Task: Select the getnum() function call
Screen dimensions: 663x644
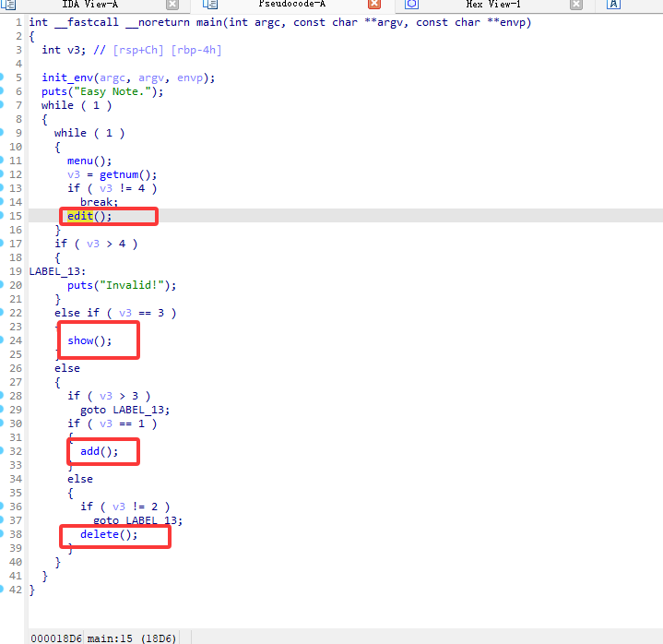Action: tap(119, 174)
